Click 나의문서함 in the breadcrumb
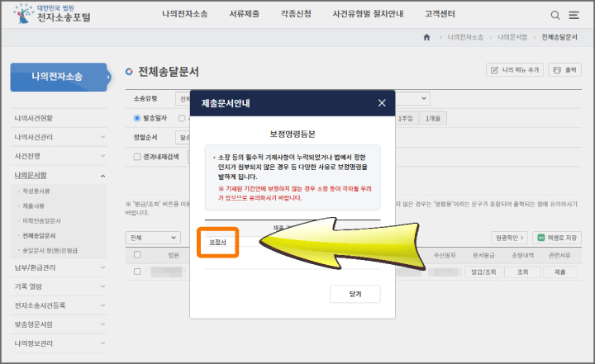The width and height of the screenshot is (595, 364). pyautogui.click(x=512, y=37)
